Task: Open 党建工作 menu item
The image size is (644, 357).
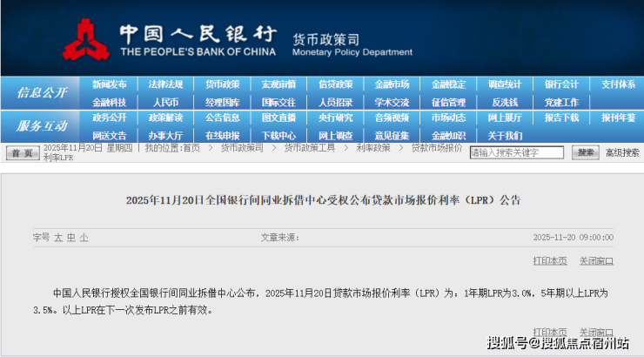Action: point(561,102)
